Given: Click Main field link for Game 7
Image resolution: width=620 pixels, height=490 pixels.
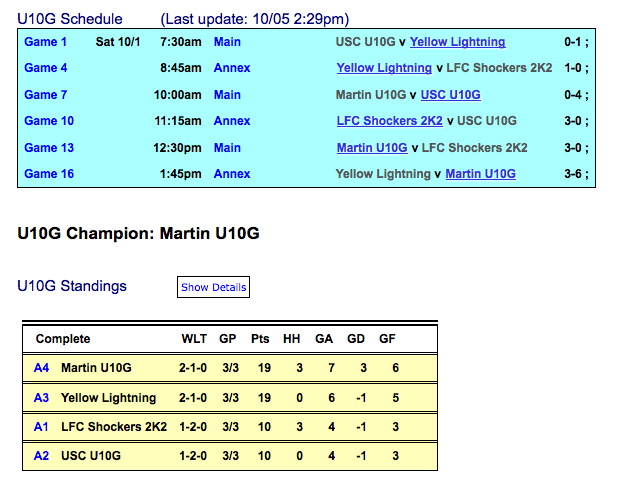Looking at the screenshot, I should click(227, 95).
